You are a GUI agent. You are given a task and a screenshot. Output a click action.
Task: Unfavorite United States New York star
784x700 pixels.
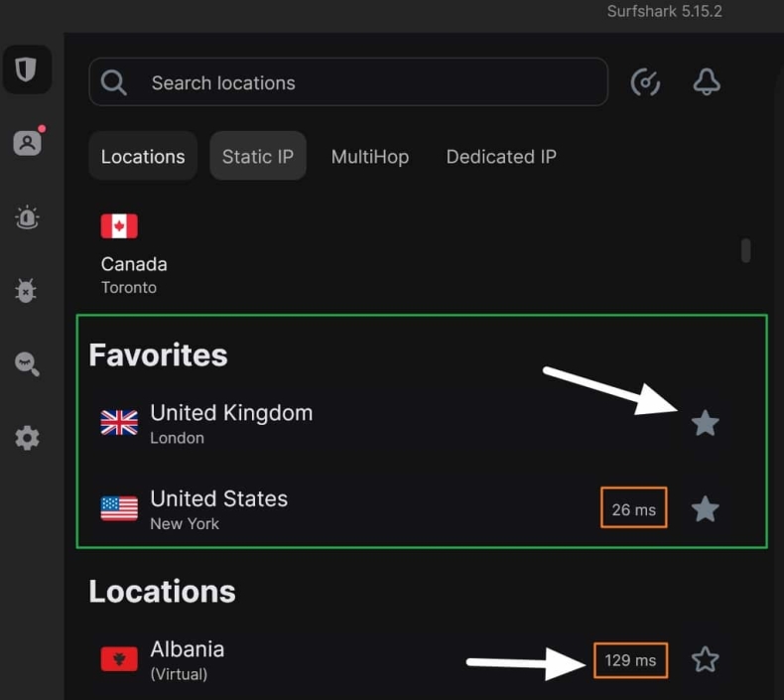pos(705,509)
